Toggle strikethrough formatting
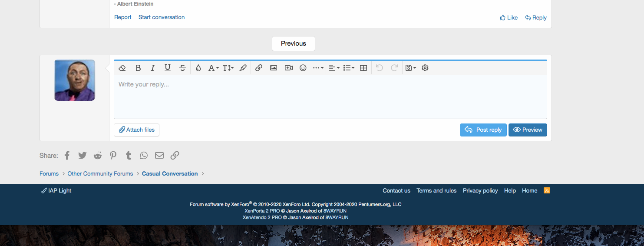 click(182, 68)
